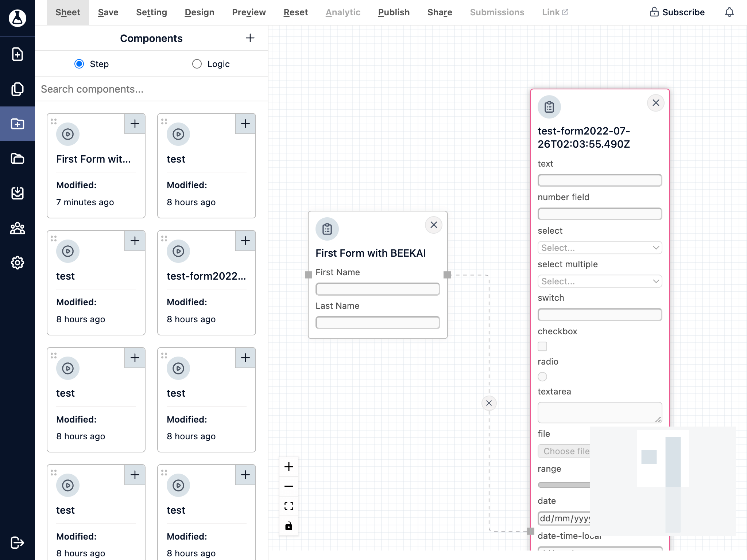Click the input handle on the test-form2022 node
This screenshot has height=560, width=747.
[531, 531]
